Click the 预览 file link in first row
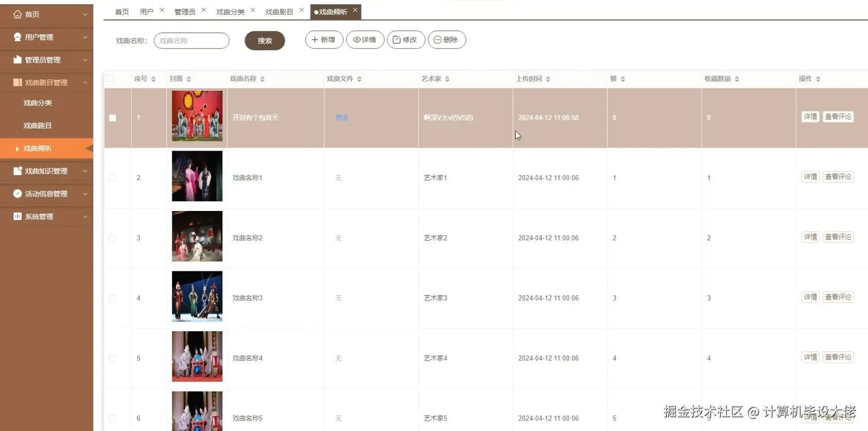The width and height of the screenshot is (868, 431). 341,117
